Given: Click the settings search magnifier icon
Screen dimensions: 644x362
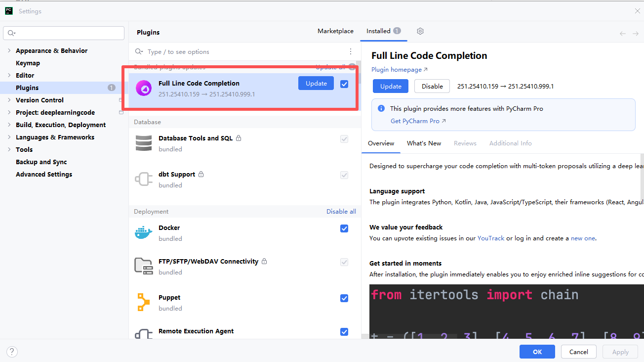Looking at the screenshot, I should click(11, 33).
